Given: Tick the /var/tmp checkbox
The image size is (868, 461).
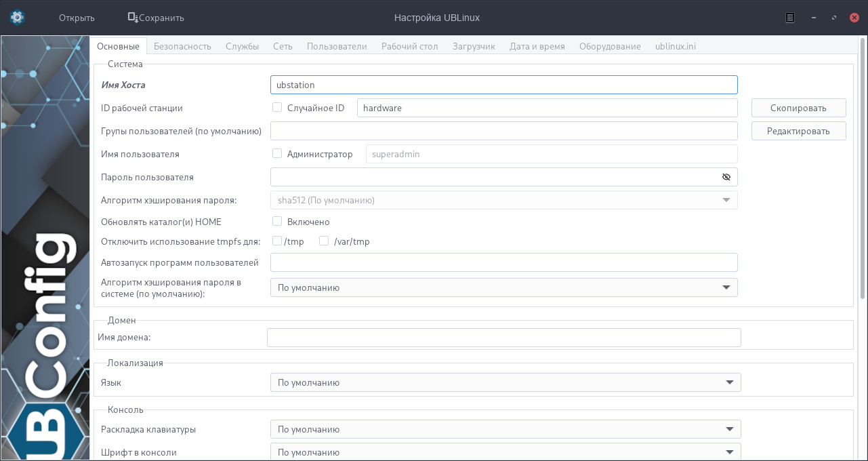Looking at the screenshot, I should click(x=324, y=241).
